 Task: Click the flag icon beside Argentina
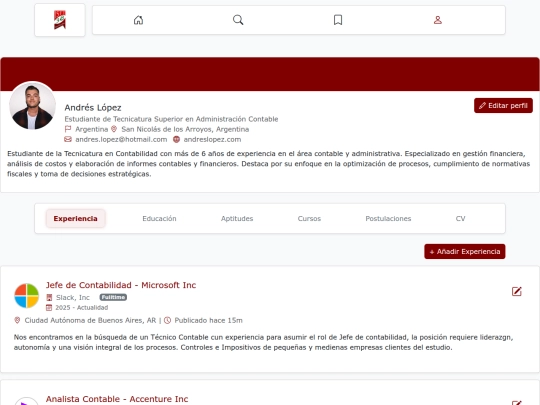(x=68, y=129)
